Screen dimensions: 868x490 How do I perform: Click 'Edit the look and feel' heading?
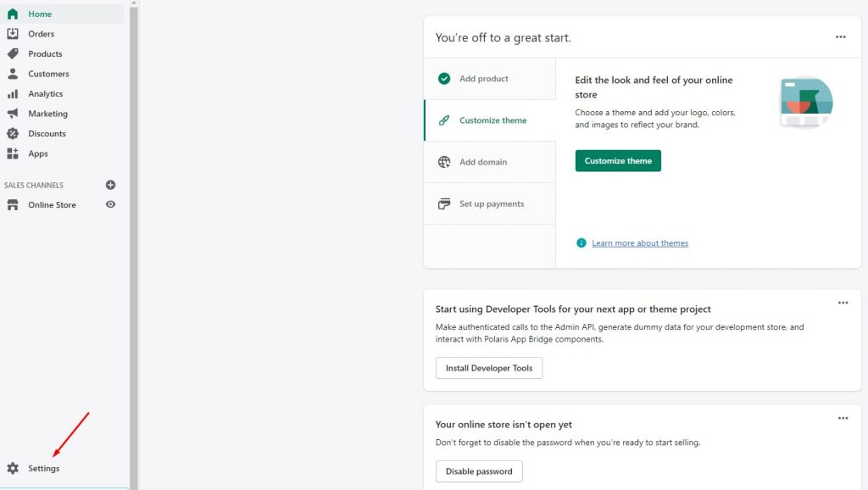point(654,87)
